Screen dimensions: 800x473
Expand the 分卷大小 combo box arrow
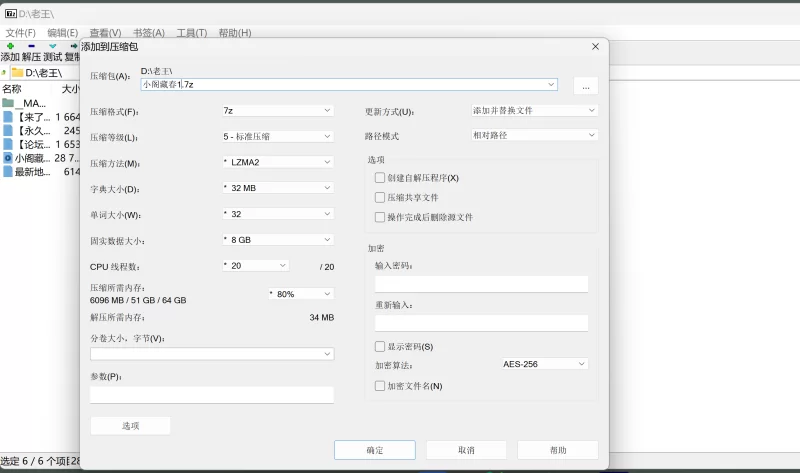[327, 354]
